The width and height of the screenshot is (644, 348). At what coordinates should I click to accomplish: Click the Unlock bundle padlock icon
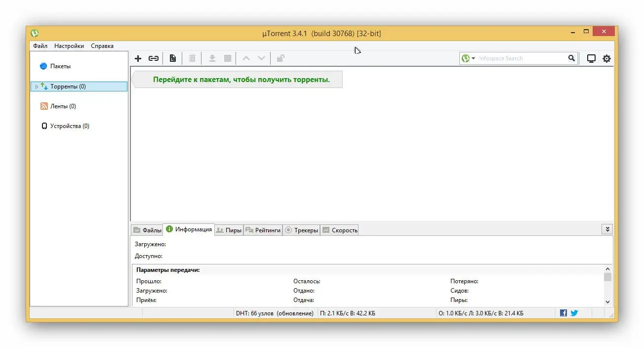(280, 58)
